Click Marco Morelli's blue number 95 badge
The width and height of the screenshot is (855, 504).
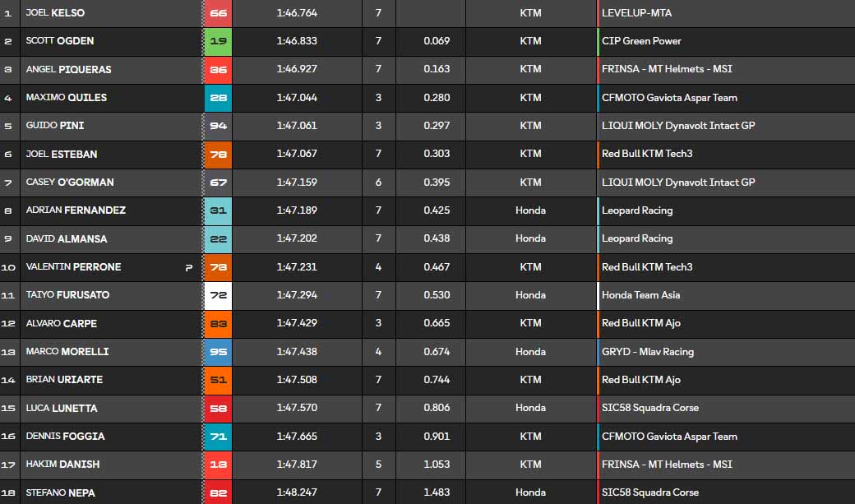pos(218,352)
